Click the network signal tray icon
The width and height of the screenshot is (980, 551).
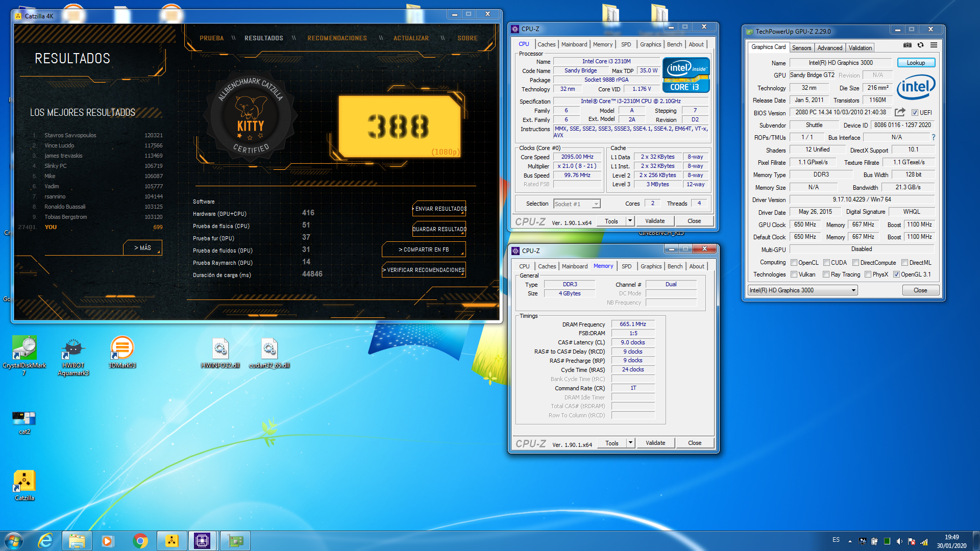(924, 541)
